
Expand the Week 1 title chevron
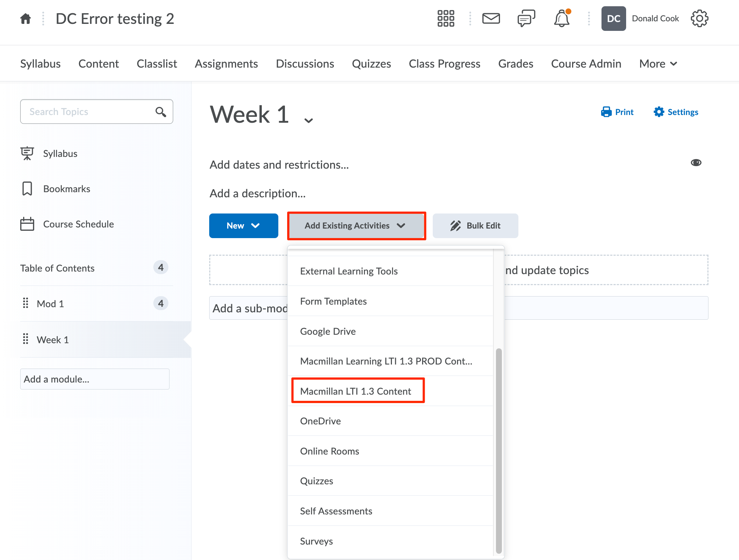308,120
